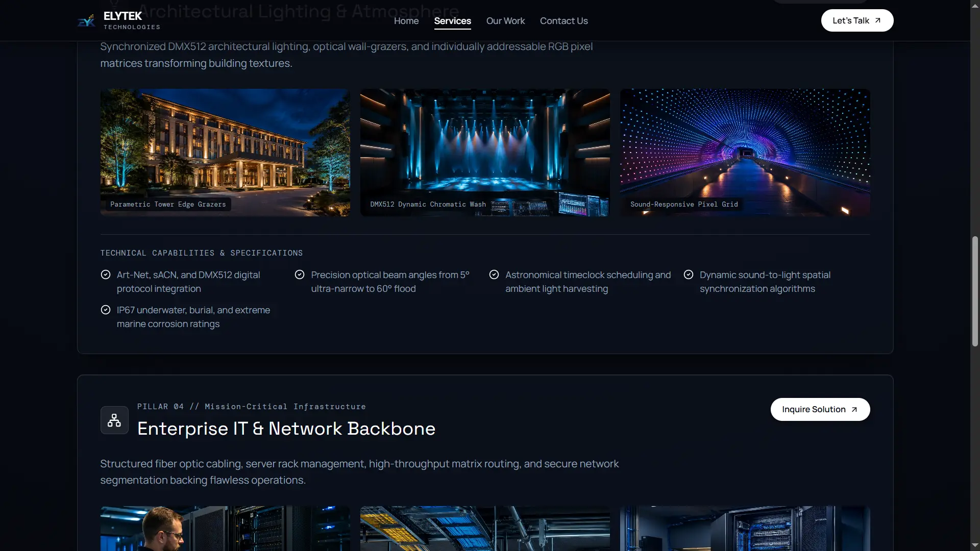980x551 pixels.
Task: Click 'DMX512 Dynamic Chromatic Wash' caption
Action: coord(428,204)
